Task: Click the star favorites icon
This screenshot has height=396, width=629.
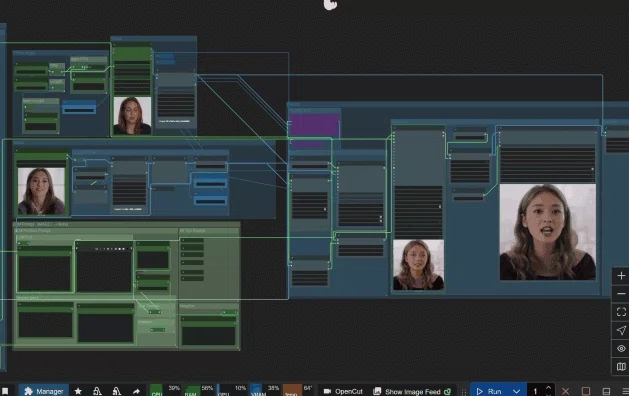Action: [x=78, y=391]
